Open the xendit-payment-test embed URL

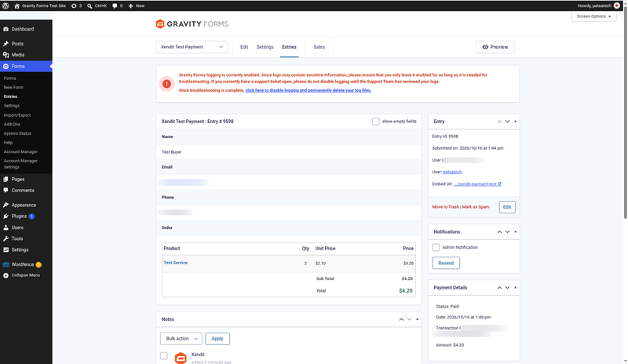[477, 184]
